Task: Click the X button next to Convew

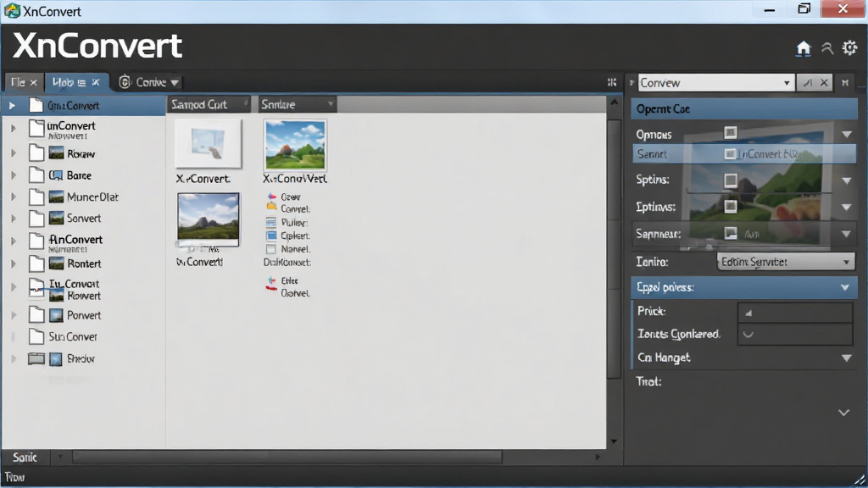Action: 824,82
